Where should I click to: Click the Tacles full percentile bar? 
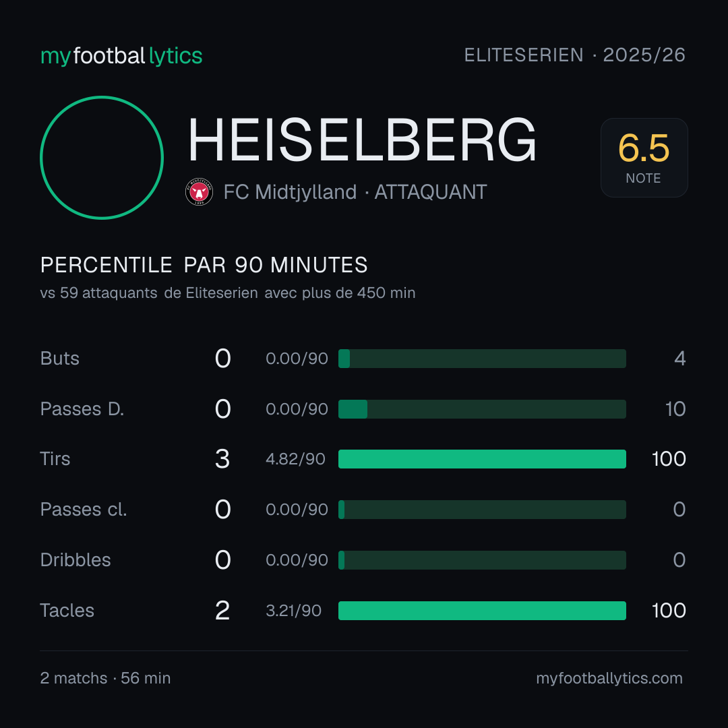[482, 611]
